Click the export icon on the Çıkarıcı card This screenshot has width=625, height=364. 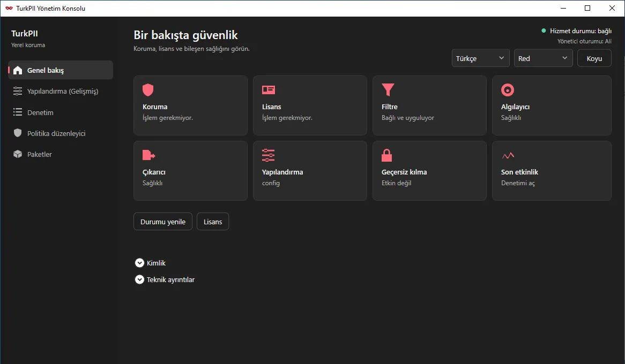coord(148,155)
